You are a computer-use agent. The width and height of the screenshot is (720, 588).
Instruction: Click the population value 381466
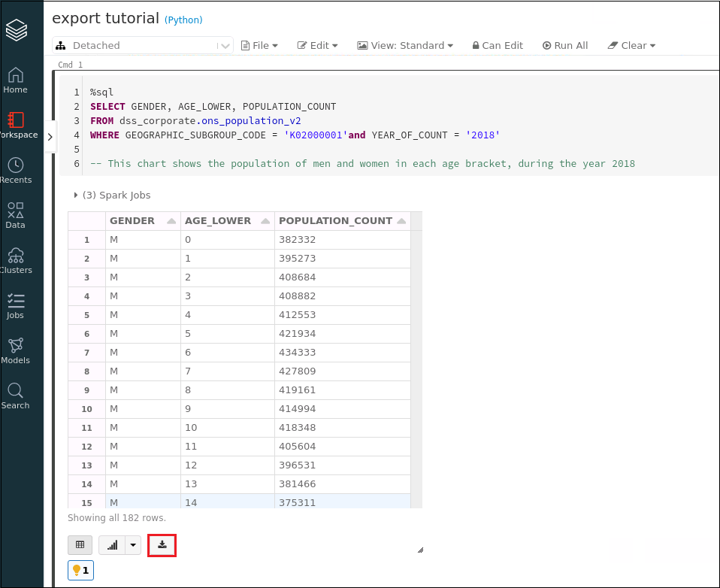pos(297,484)
